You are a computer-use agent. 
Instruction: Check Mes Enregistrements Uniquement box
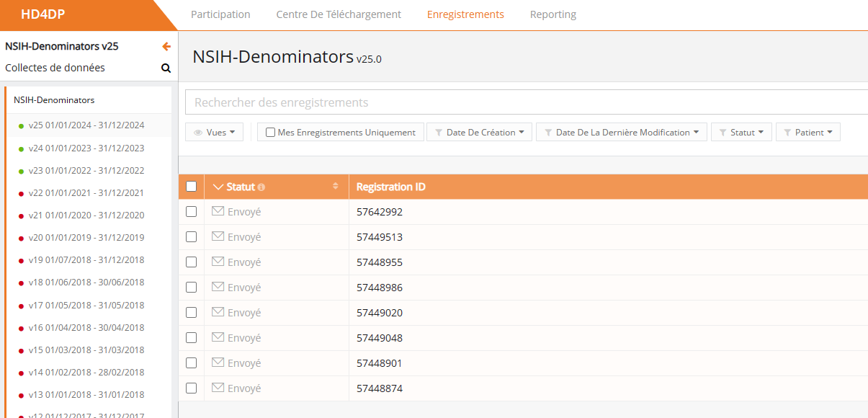click(x=270, y=133)
